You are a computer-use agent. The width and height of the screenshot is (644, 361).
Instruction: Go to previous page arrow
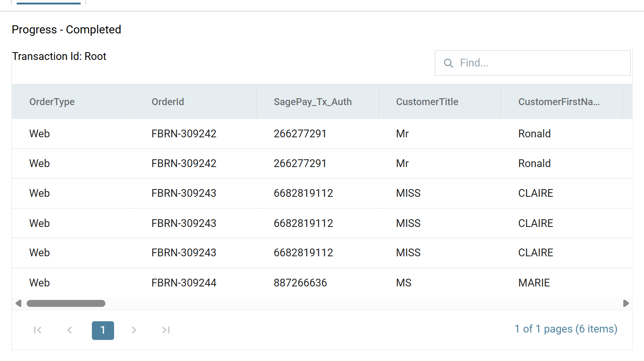[x=70, y=330]
